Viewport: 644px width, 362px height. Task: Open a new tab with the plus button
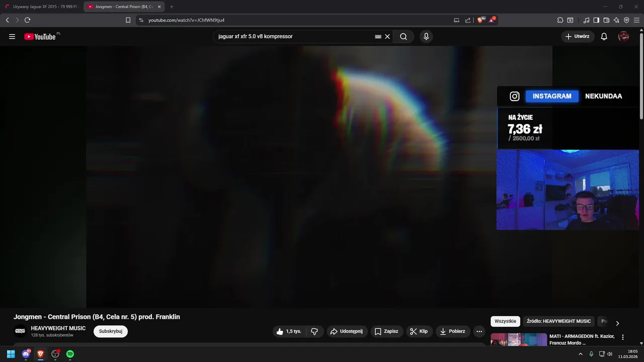pyautogui.click(x=172, y=7)
